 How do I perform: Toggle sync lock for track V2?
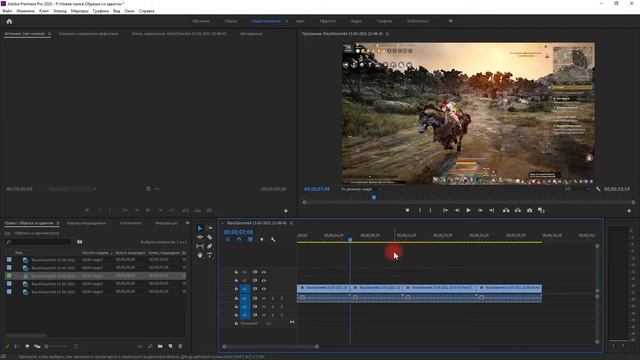(255, 280)
